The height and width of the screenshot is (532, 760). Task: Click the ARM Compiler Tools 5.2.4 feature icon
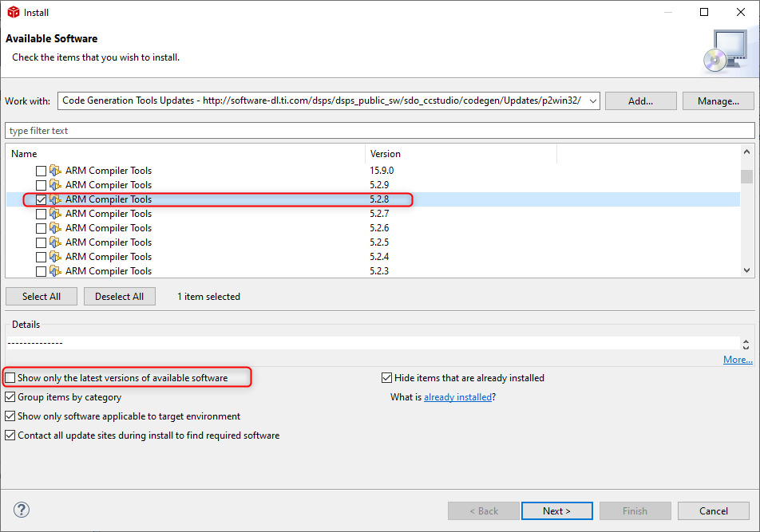click(x=55, y=257)
